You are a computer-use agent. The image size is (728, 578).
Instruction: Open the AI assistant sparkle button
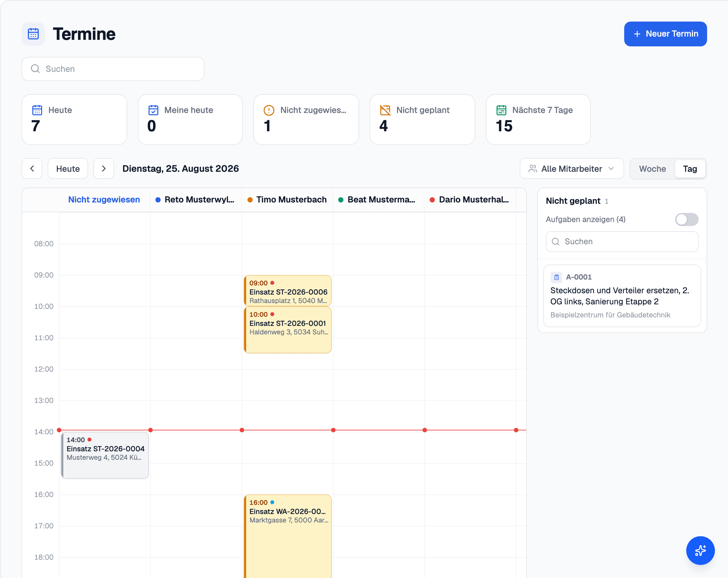pos(700,550)
